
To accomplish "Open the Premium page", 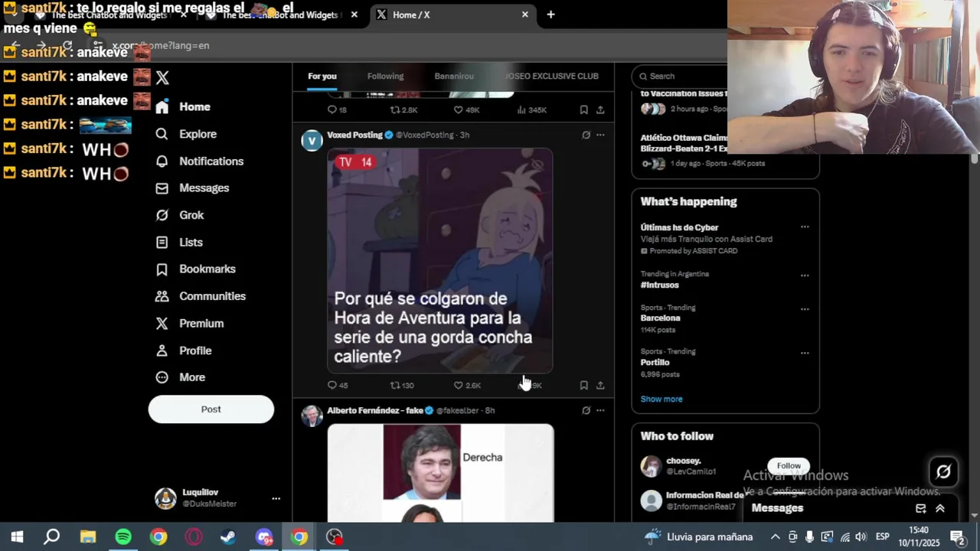I will pos(190,324).
